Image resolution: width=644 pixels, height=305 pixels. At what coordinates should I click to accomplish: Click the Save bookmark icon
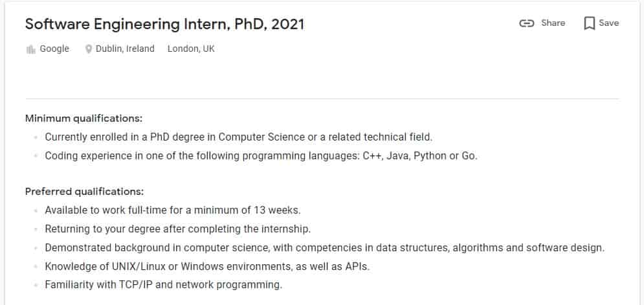589,23
